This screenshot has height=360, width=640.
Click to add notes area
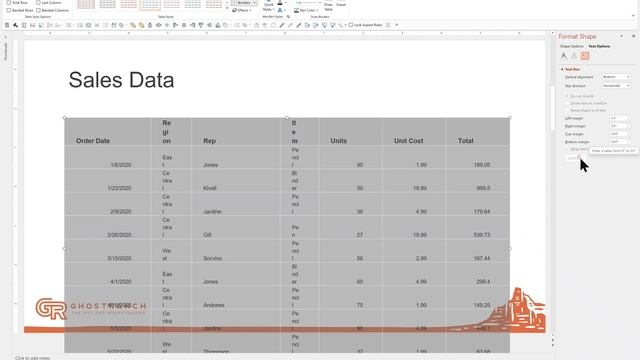tap(32, 358)
